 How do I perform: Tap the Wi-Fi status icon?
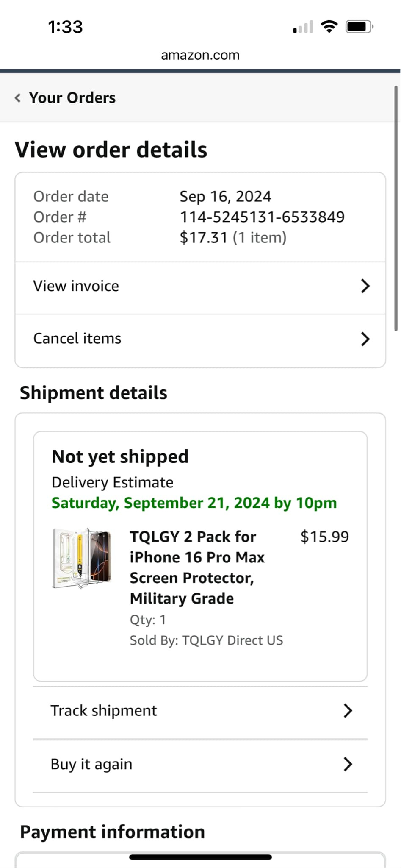[x=329, y=27]
